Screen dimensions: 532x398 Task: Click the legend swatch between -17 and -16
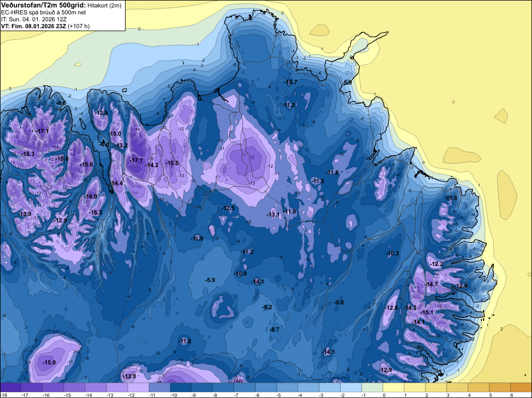(32, 387)
